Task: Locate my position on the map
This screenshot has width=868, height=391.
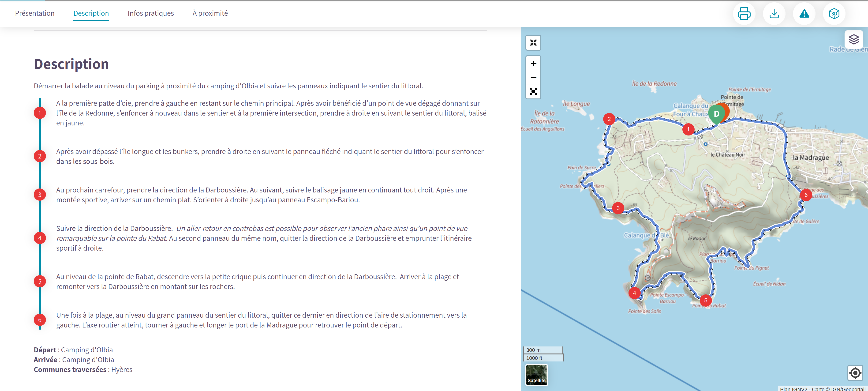Action: (855, 373)
